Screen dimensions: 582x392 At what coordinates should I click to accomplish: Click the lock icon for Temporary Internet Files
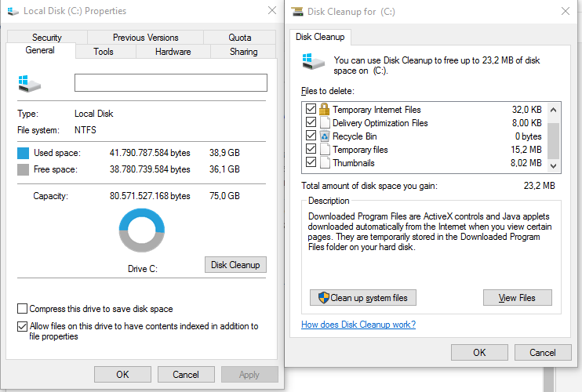pos(325,110)
